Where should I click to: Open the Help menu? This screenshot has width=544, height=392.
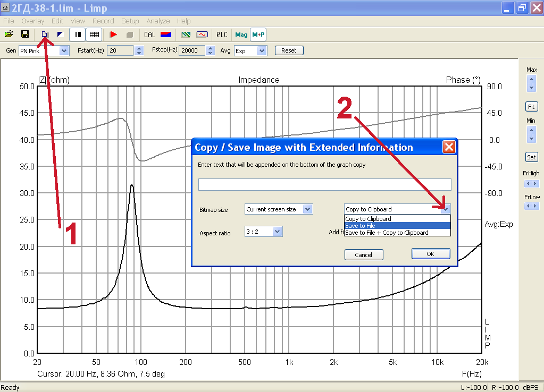[x=184, y=21]
